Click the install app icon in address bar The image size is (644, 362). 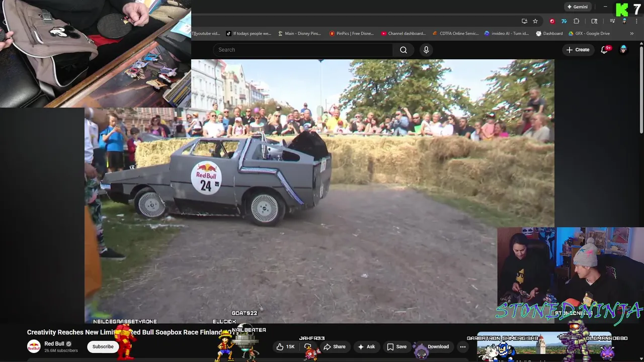click(524, 21)
